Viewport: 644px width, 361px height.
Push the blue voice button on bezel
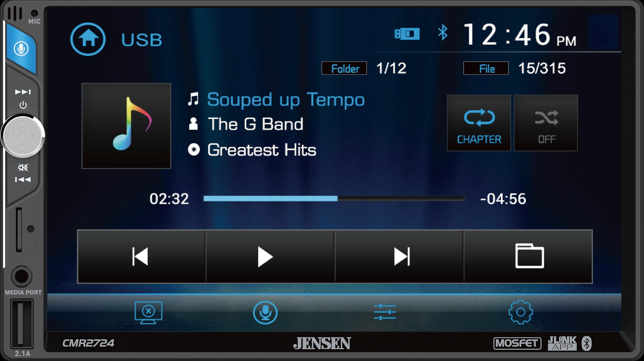click(21, 49)
